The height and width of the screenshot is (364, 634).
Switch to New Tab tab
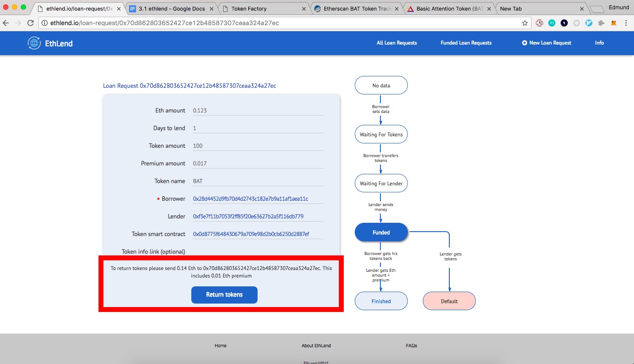(x=540, y=9)
